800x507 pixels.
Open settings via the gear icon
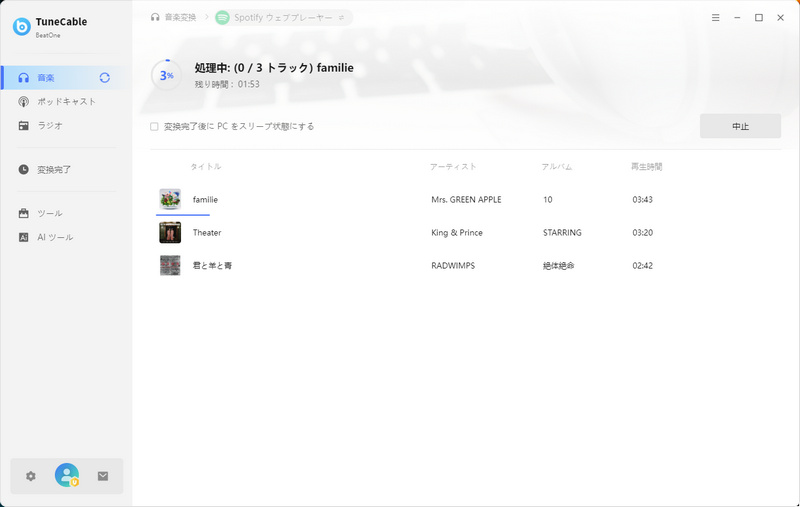[x=31, y=476]
